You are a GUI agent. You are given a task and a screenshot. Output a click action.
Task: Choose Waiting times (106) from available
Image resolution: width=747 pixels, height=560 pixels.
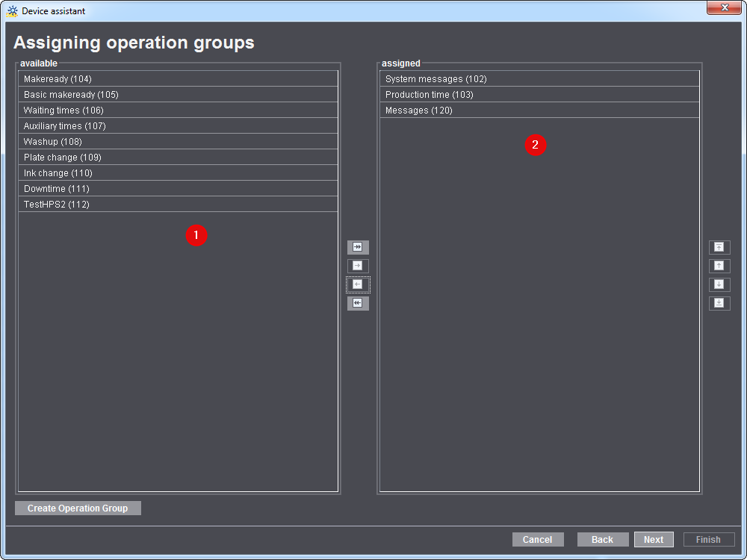coord(178,111)
